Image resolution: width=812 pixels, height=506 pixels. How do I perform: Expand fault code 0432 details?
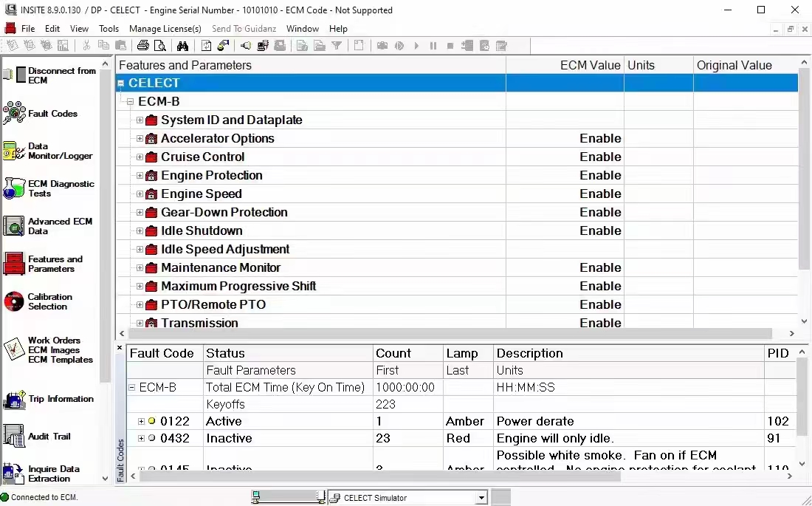click(141, 438)
